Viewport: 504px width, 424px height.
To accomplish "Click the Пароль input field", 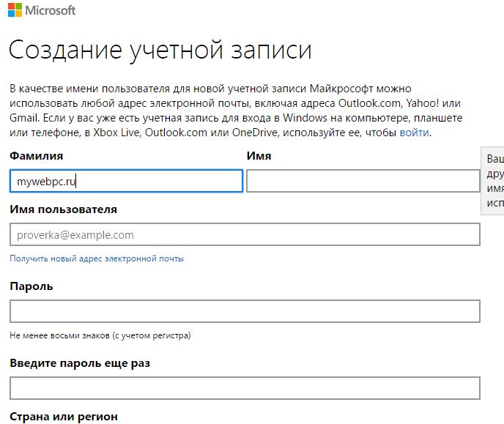I will point(245,311).
